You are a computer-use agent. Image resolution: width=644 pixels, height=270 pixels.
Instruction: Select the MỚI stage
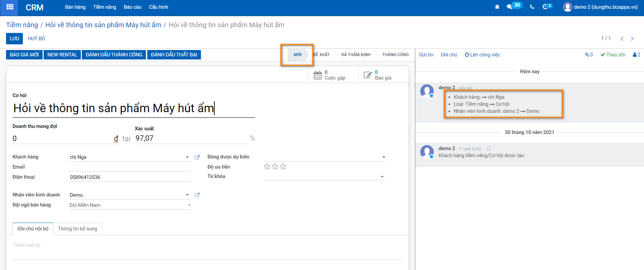coord(298,55)
